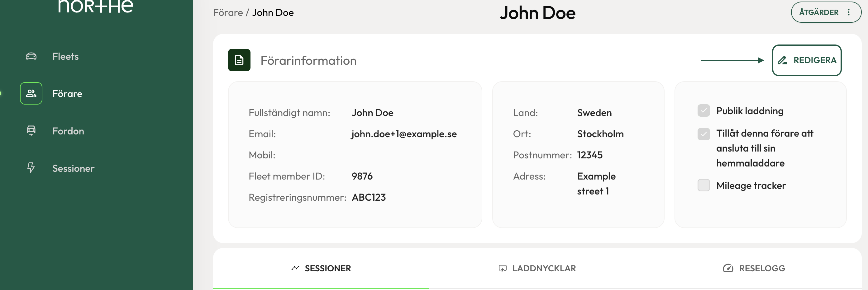The width and height of the screenshot is (868, 290).
Task: Enable the Mileage tracker checkbox
Action: [703, 185]
